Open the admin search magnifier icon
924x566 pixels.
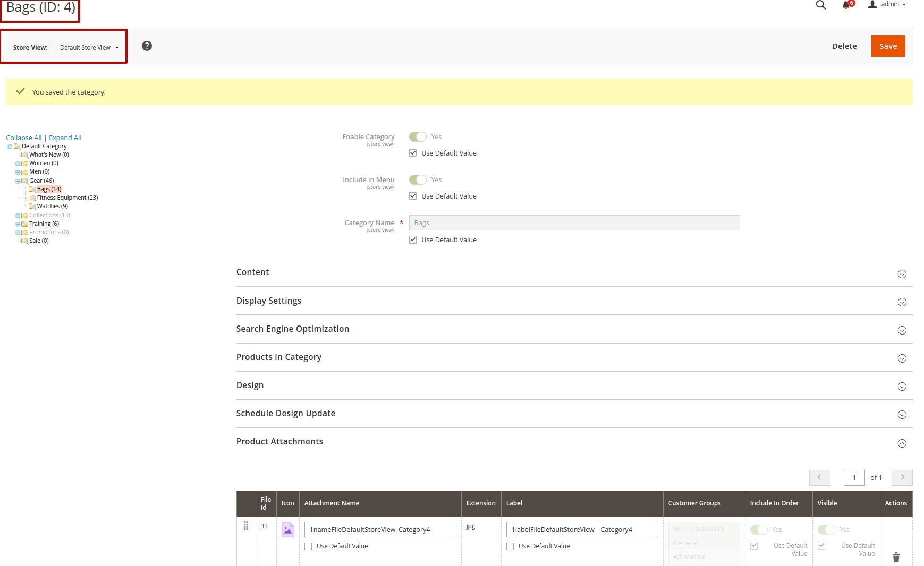(x=820, y=5)
